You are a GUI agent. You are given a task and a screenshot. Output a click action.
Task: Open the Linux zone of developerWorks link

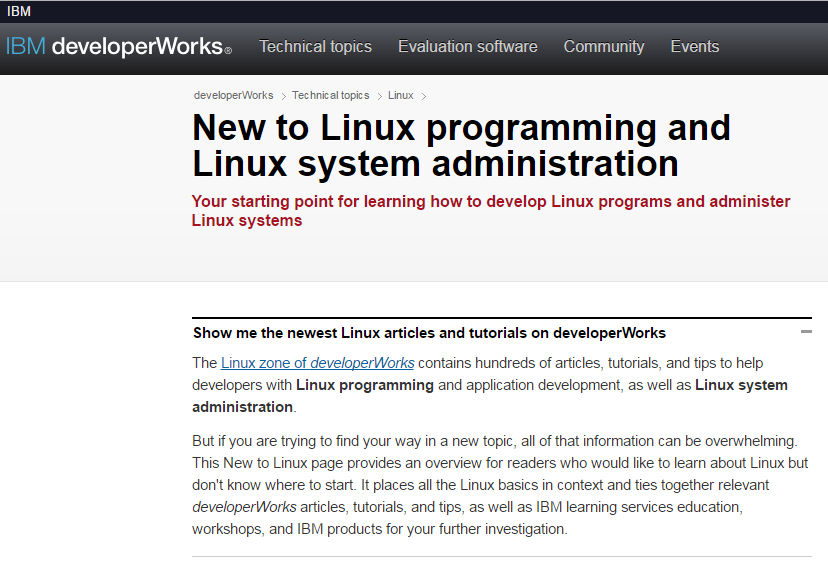(x=317, y=363)
